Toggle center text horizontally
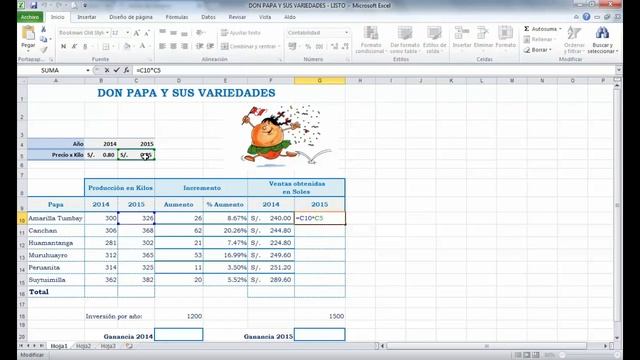This screenshot has height=360, width=640. point(173,47)
